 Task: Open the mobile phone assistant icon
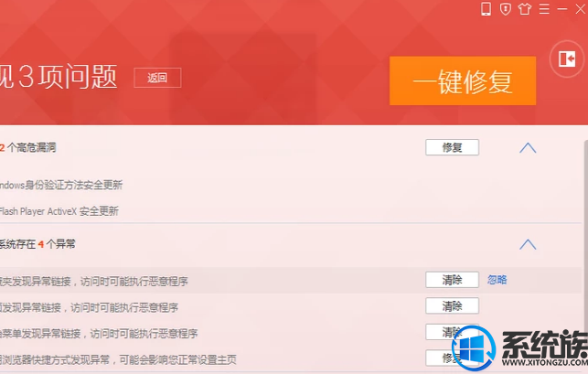(x=486, y=8)
